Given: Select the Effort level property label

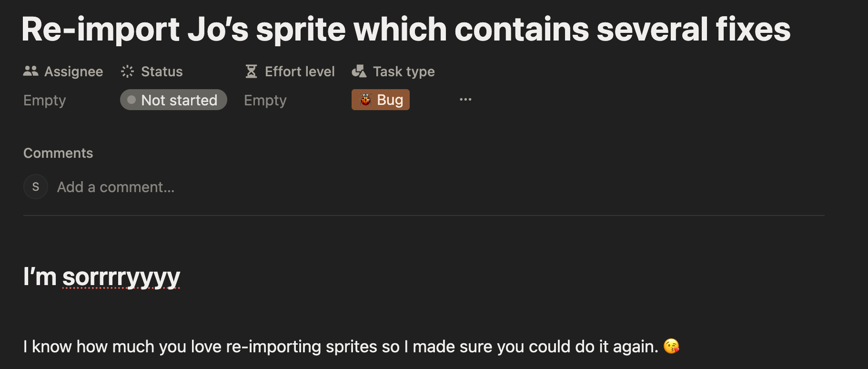Looking at the screenshot, I should [x=300, y=72].
